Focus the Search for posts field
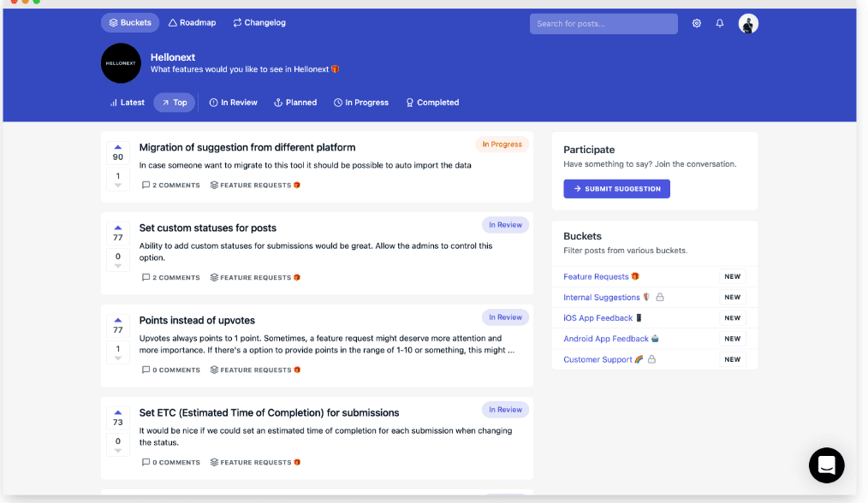The height and width of the screenshot is (503, 868). 603,24
